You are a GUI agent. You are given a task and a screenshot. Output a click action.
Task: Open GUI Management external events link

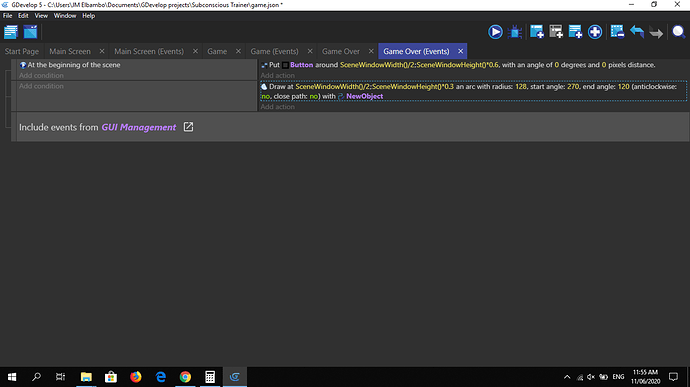pyautogui.click(x=139, y=127)
